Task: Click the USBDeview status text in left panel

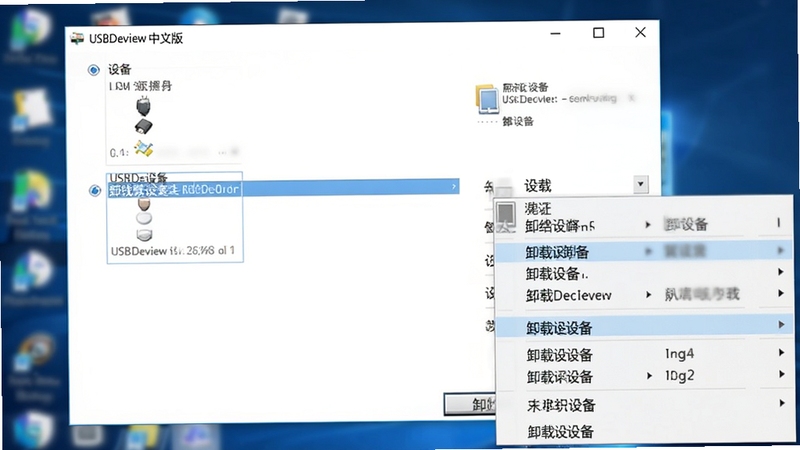Action: click(x=172, y=251)
